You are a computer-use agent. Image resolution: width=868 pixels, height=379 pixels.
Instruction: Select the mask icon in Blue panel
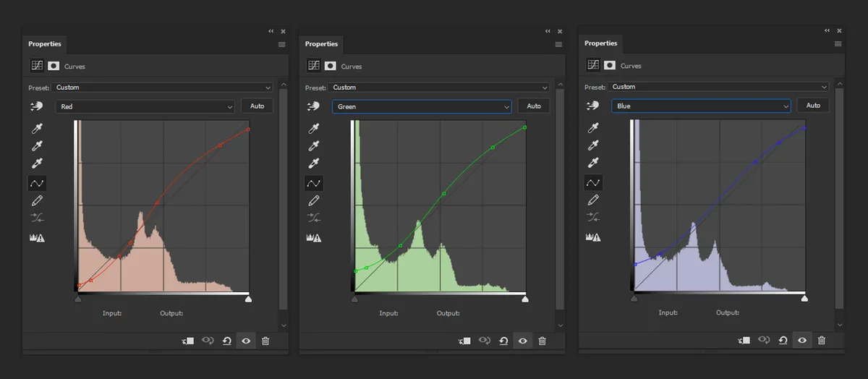click(x=610, y=65)
